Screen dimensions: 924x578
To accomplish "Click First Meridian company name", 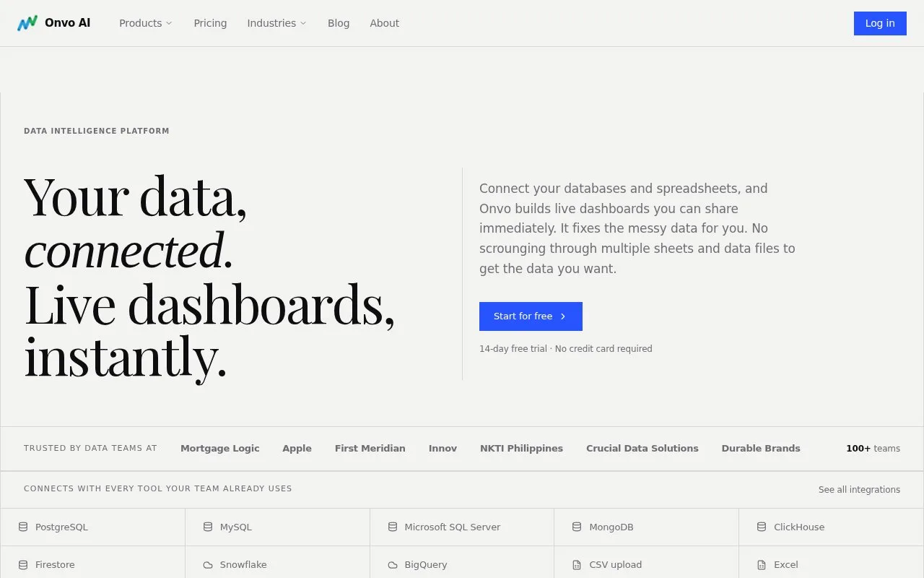I will click(370, 448).
